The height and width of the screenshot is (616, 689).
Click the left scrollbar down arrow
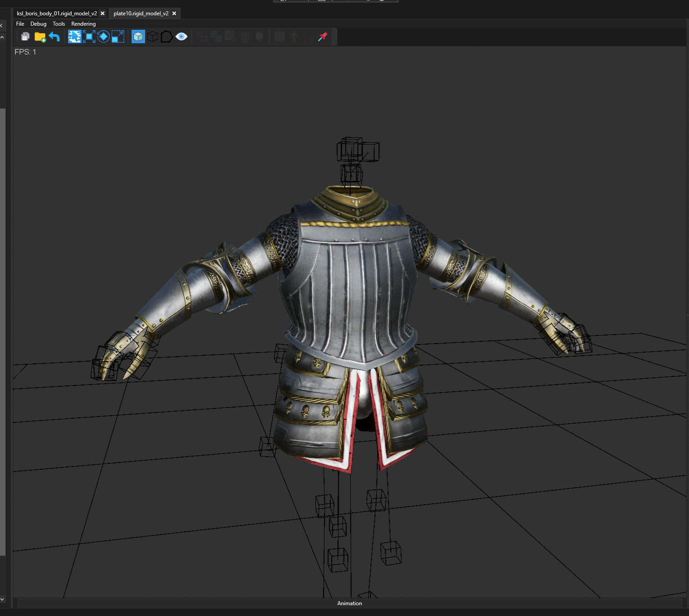click(2, 599)
